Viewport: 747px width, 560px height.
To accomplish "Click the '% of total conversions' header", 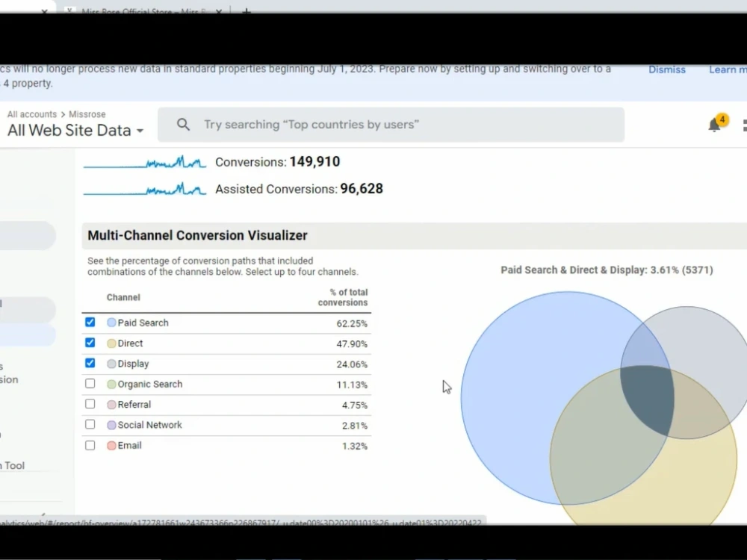I will (x=343, y=297).
